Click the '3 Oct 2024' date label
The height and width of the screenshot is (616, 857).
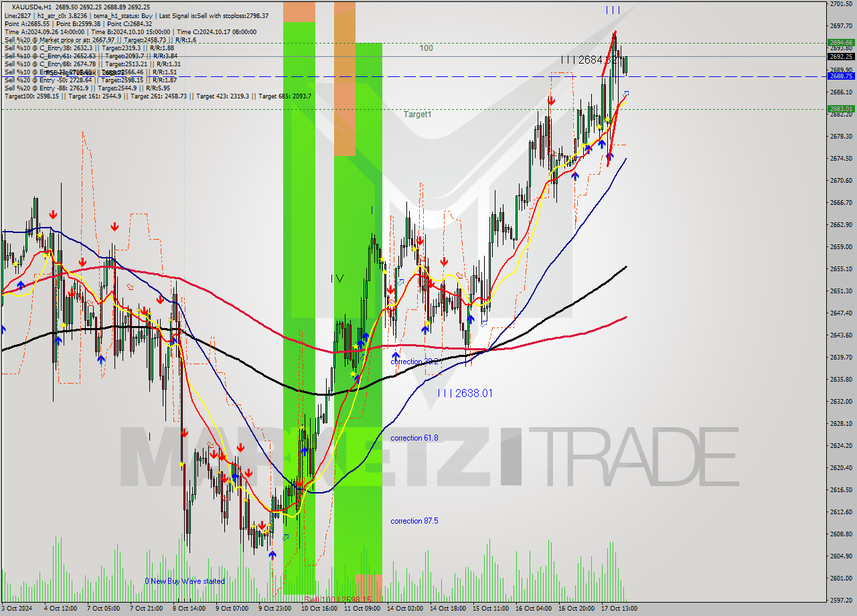(x=17, y=609)
